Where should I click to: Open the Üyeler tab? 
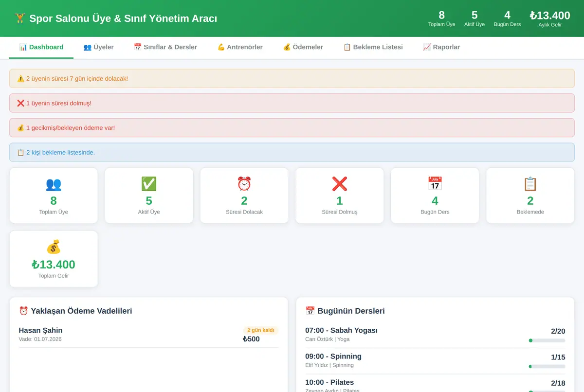[x=99, y=47]
